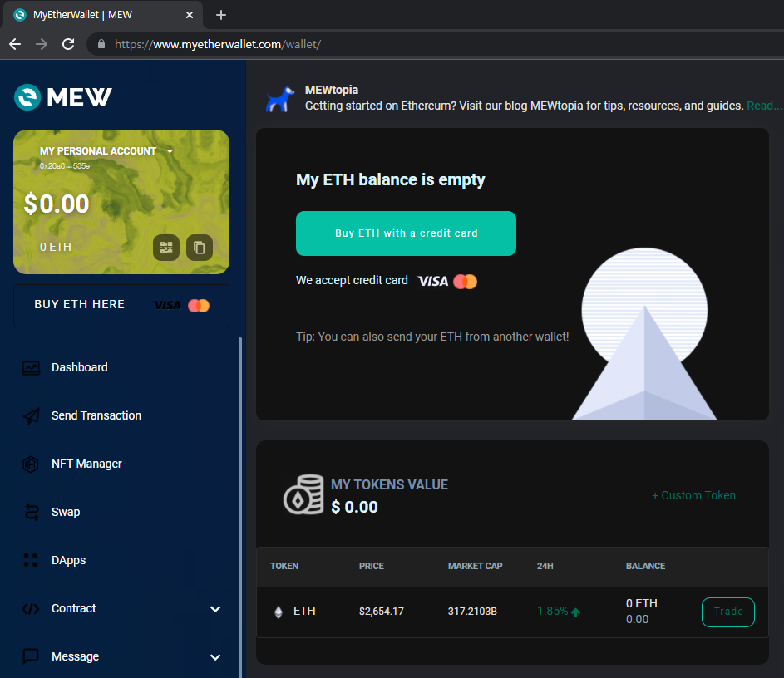The height and width of the screenshot is (678, 784).
Task: Click the green 24H up arrow
Action: click(x=575, y=612)
